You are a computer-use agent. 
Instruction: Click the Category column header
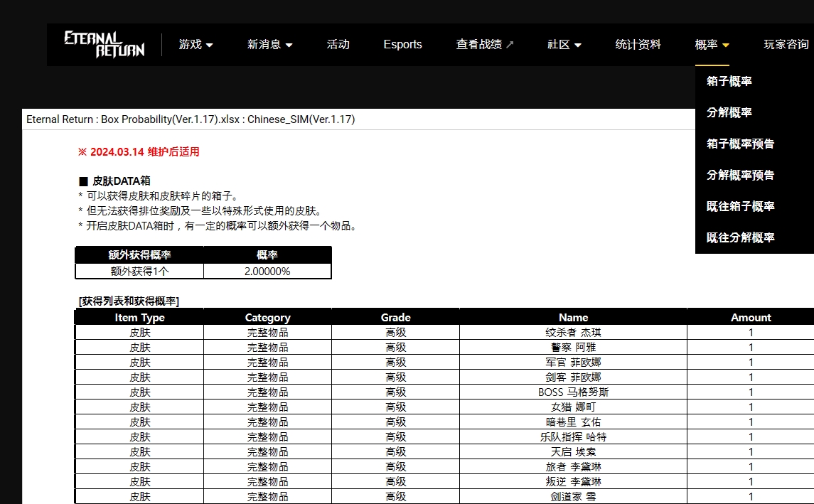coord(267,317)
